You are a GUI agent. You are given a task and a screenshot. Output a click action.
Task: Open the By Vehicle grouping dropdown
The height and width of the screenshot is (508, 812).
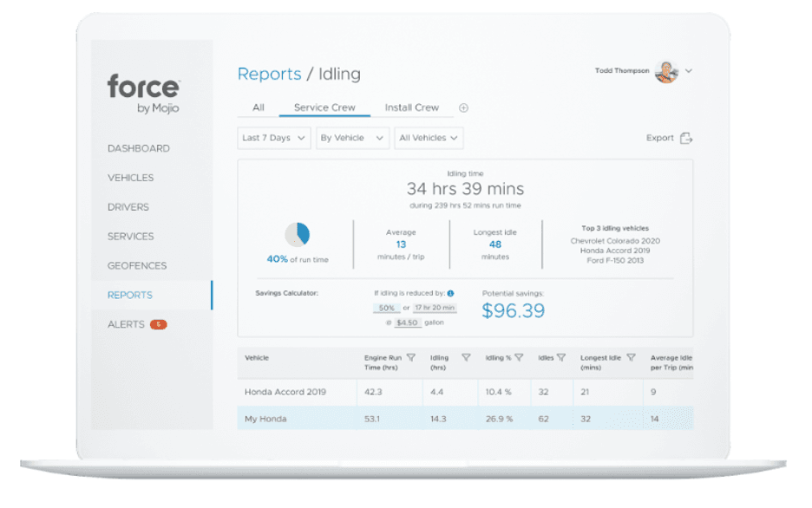(352, 138)
